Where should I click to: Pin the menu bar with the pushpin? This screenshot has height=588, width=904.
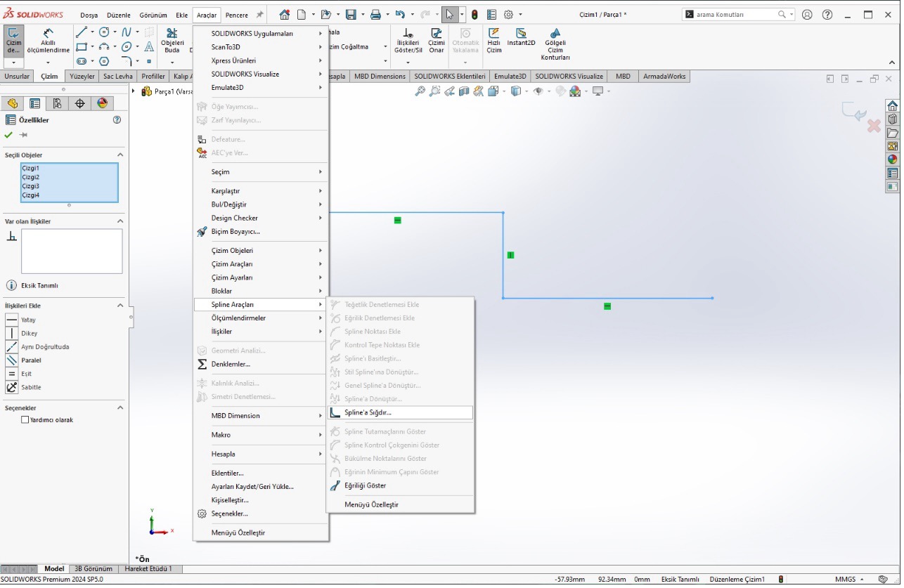259,14
